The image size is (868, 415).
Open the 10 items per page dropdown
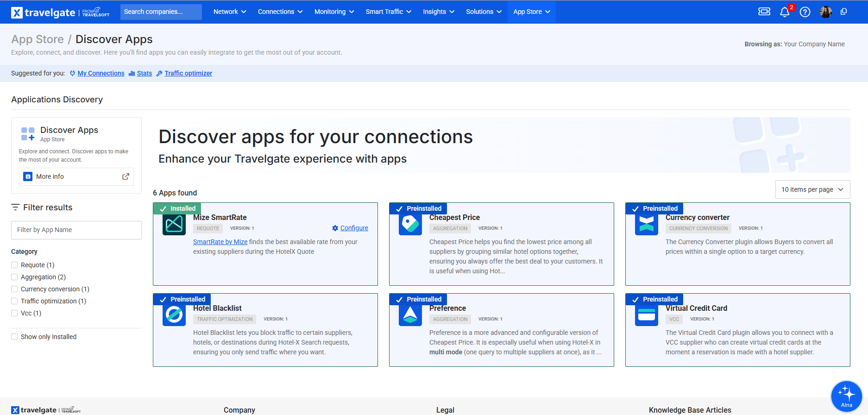[812, 189]
